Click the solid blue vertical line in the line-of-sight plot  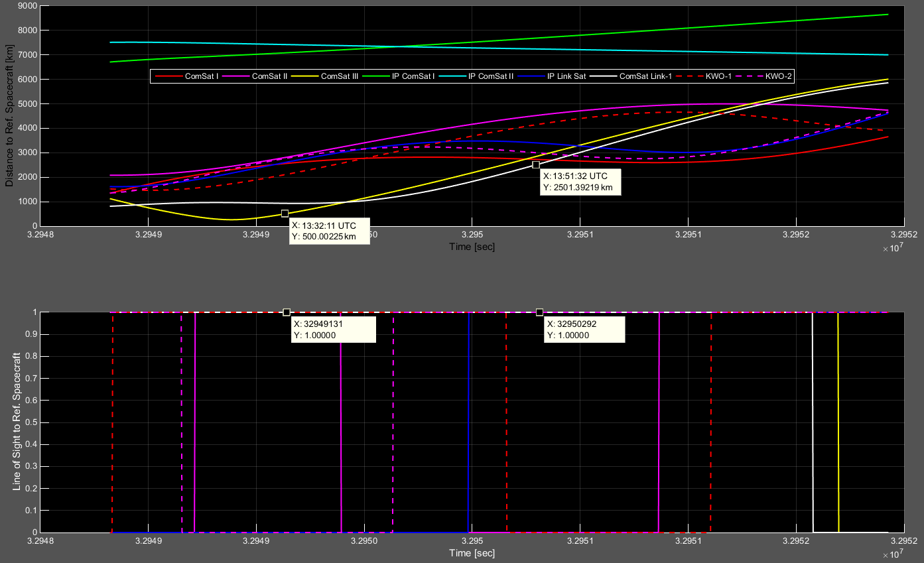(x=469, y=422)
